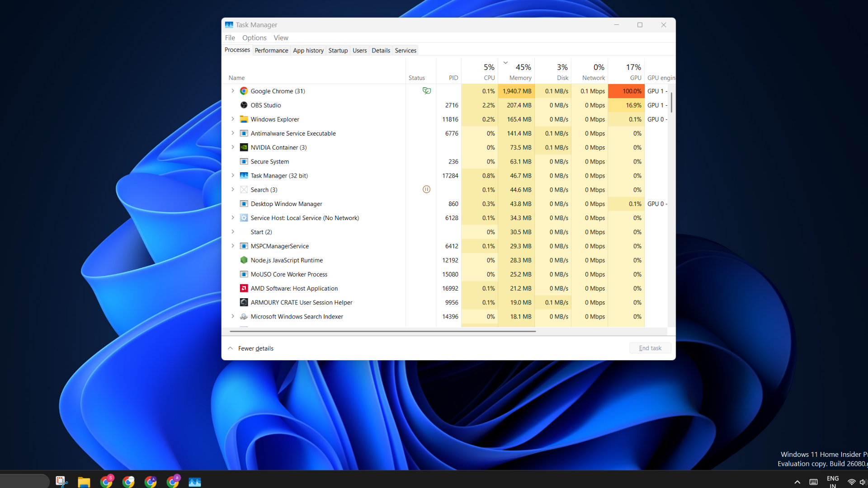Sort by the Name column header
This screenshot has width=868, height=488.
pyautogui.click(x=314, y=71)
